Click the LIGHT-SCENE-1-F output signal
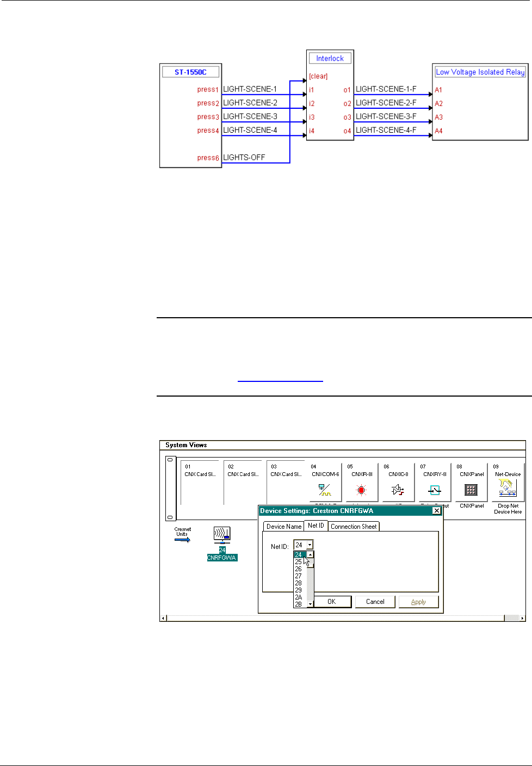 pos(386,89)
